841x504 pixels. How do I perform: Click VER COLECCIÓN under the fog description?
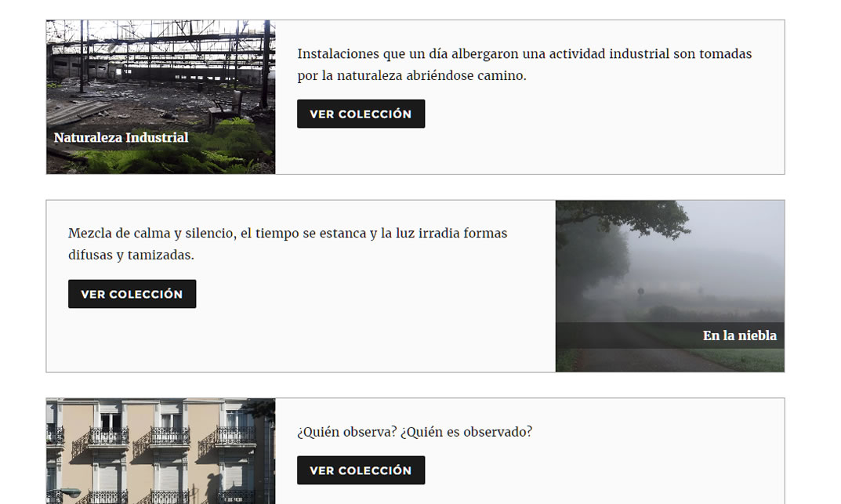point(132,294)
